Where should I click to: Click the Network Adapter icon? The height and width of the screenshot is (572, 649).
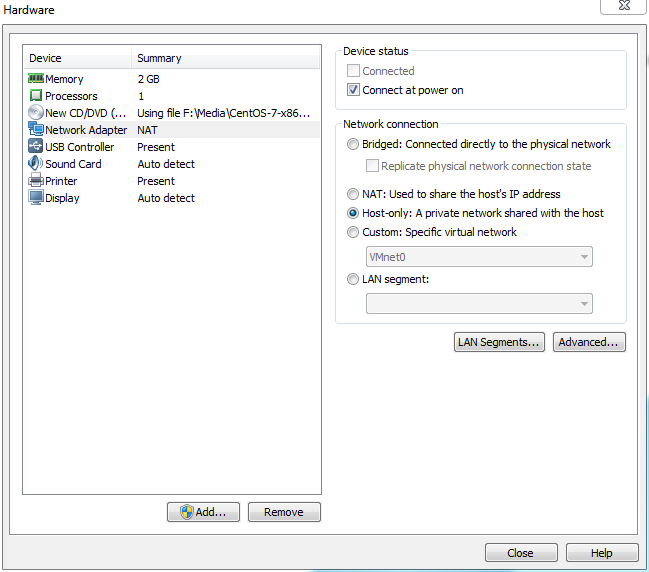tap(36, 129)
